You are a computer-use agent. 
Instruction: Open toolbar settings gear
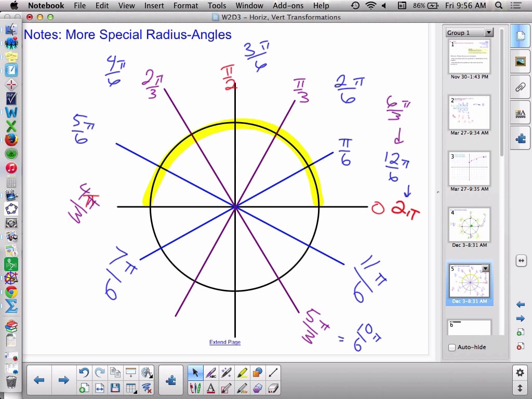pos(520,373)
